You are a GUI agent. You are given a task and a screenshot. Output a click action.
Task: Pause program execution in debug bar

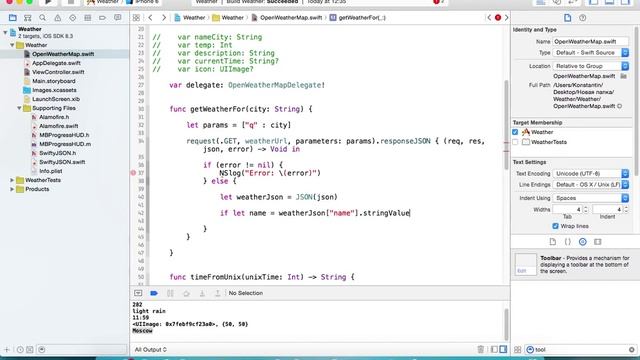tap(170, 293)
